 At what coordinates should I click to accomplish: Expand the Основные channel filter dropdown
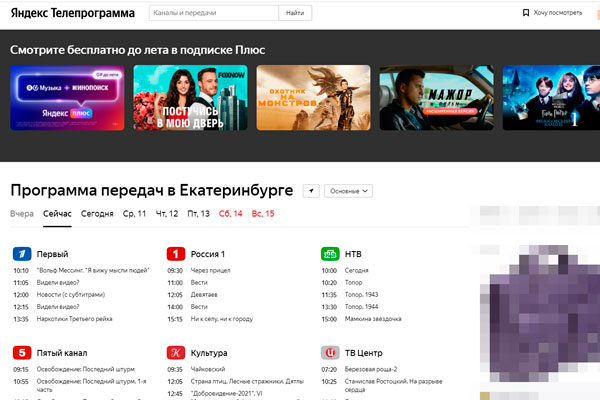tap(349, 191)
